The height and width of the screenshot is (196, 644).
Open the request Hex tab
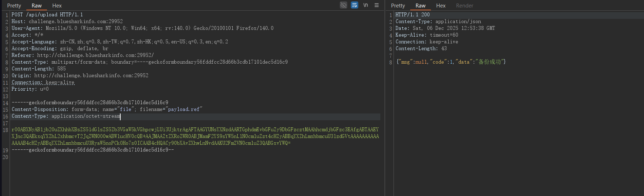click(x=57, y=6)
